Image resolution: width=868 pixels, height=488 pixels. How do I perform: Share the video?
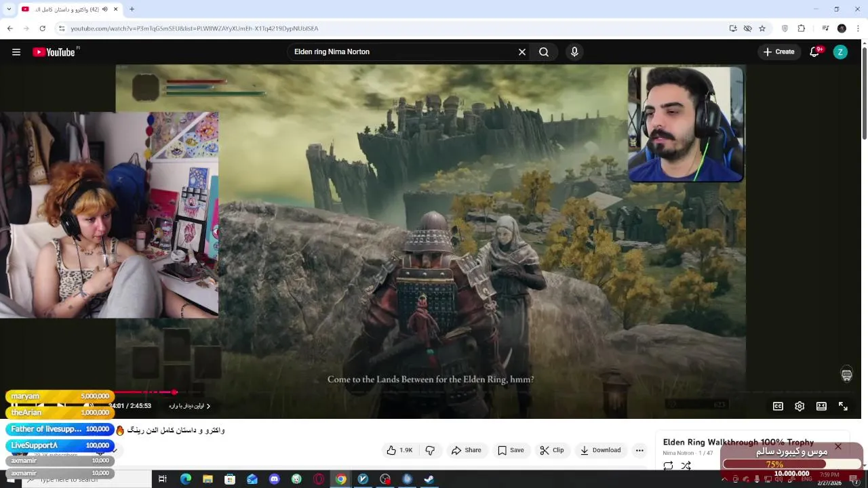point(467,450)
